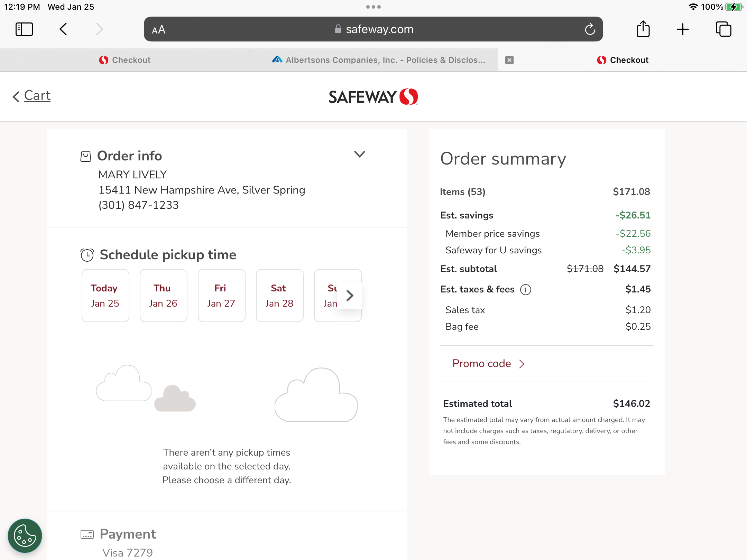This screenshot has width=747, height=560.
Task: Click the Safeway logo
Action: [373, 97]
